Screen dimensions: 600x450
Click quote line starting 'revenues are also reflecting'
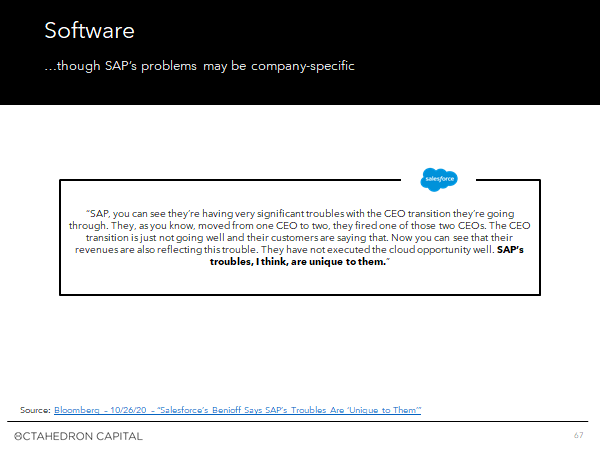pos(300,249)
